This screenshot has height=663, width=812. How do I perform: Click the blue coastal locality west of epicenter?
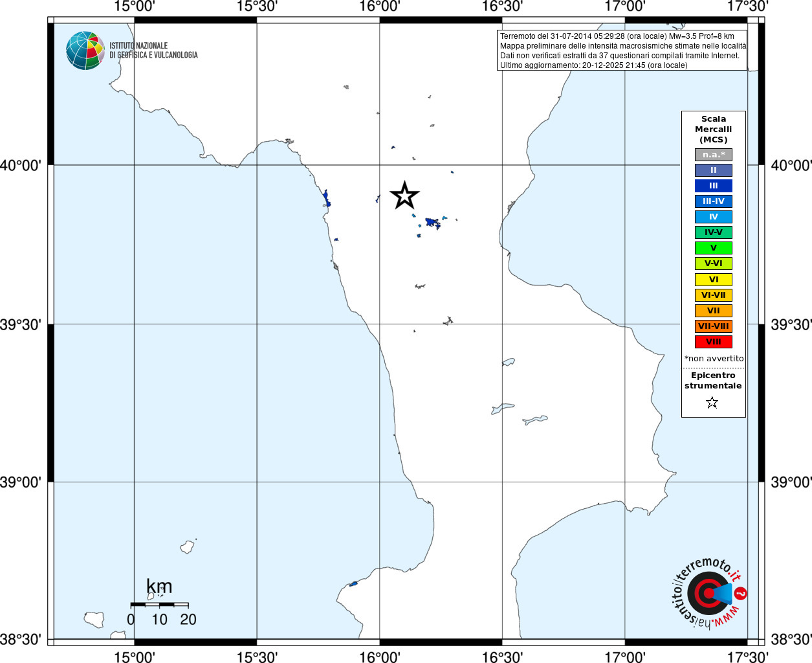pyautogui.click(x=327, y=199)
